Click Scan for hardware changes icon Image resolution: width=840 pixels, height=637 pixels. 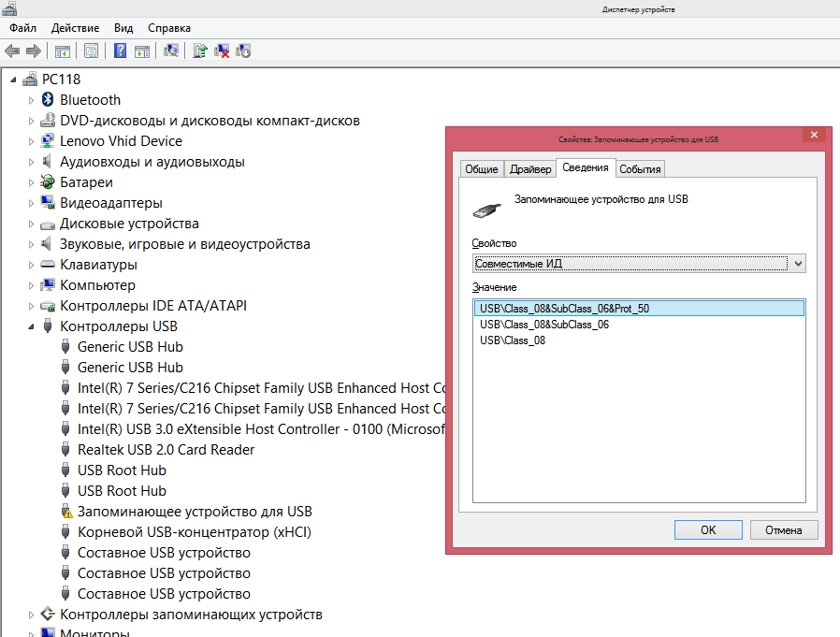171,51
